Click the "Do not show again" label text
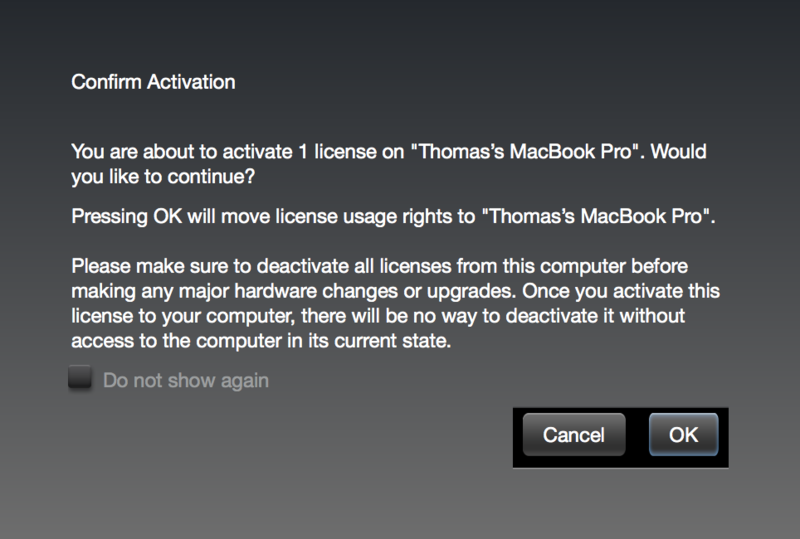Image resolution: width=800 pixels, height=539 pixels. [186, 381]
